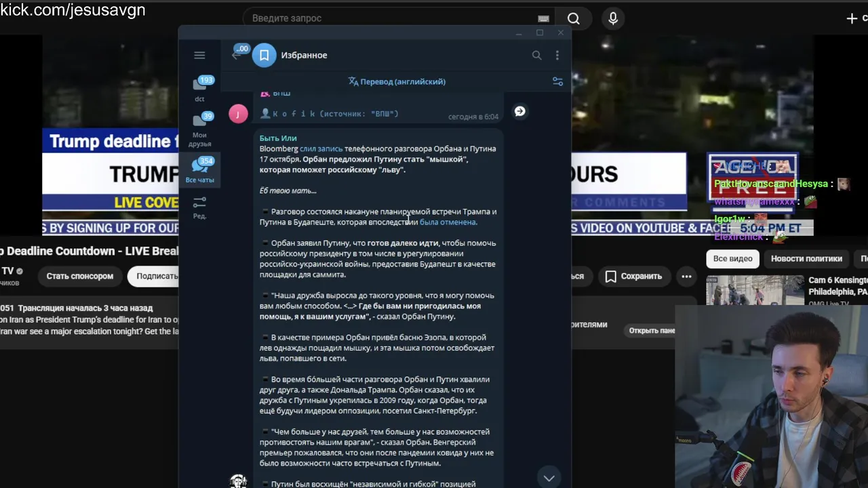Select the Новости политики filter chip

coord(806,258)
